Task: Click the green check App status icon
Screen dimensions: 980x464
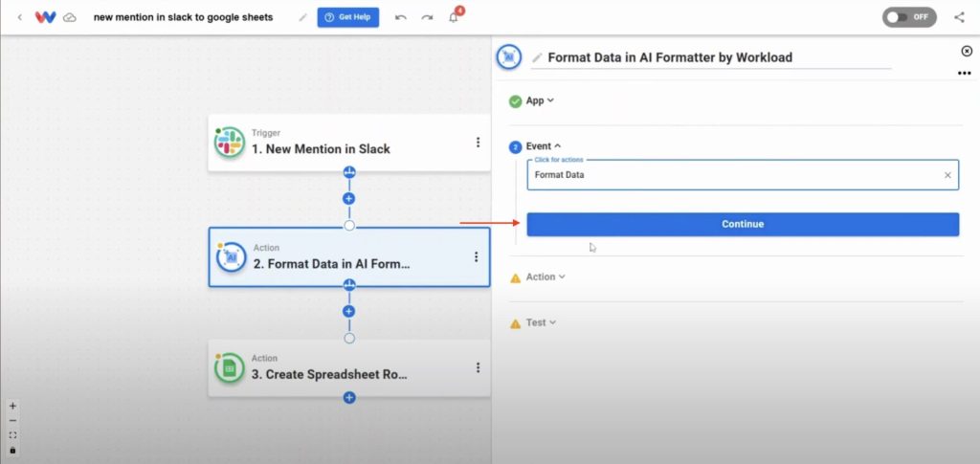Action: pyautogui.click(x=516, y=101)
